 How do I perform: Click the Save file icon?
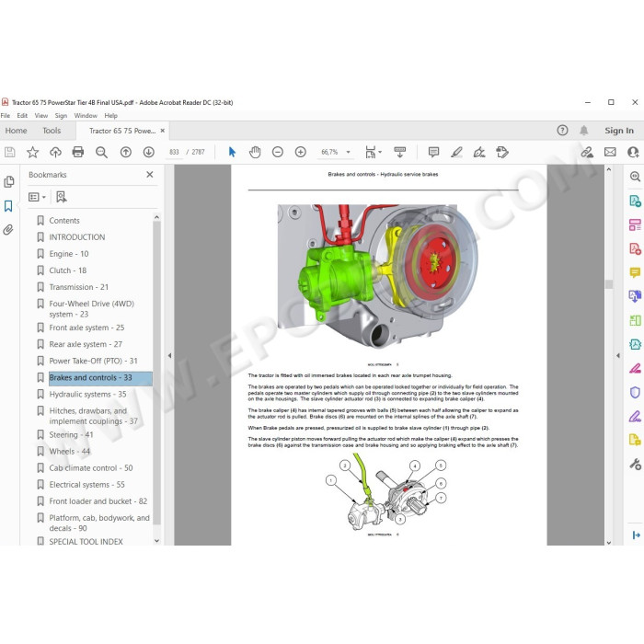point(9,153)
